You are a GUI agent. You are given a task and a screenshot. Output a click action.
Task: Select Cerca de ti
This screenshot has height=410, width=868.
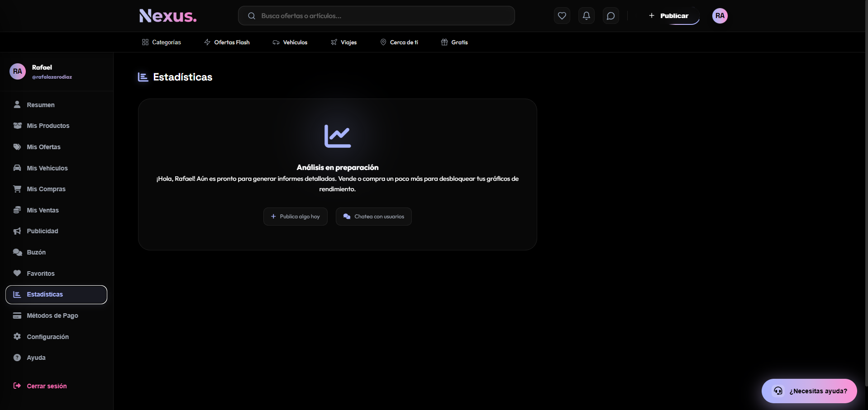point(399,42)
